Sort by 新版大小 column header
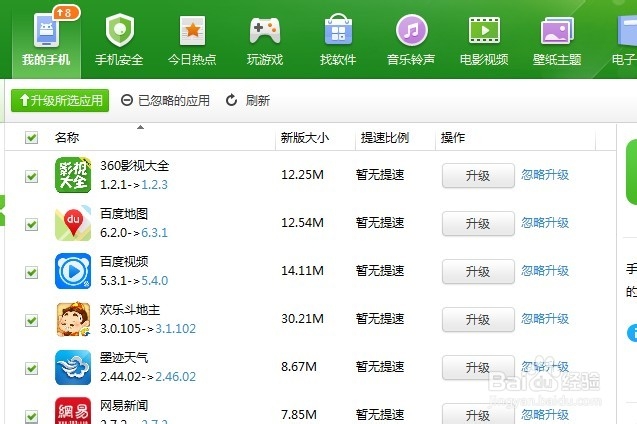Screen dimensions: 637x424 pyautogui.click(x=305, y=138)
